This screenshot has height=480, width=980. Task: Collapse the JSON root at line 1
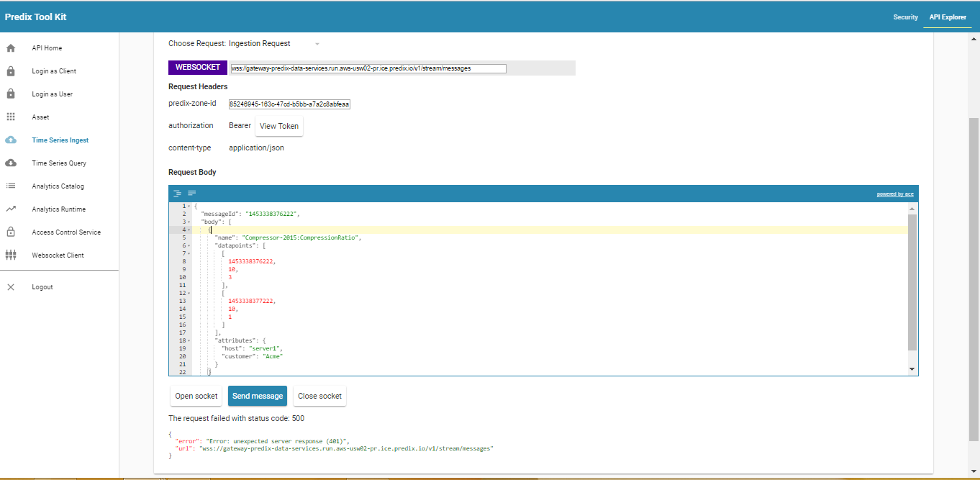(x=189, y=207)
